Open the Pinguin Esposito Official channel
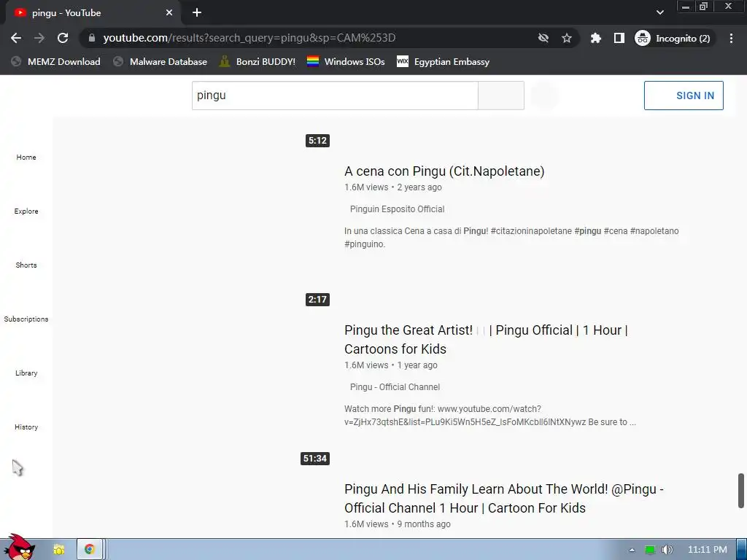 [397, 209]
